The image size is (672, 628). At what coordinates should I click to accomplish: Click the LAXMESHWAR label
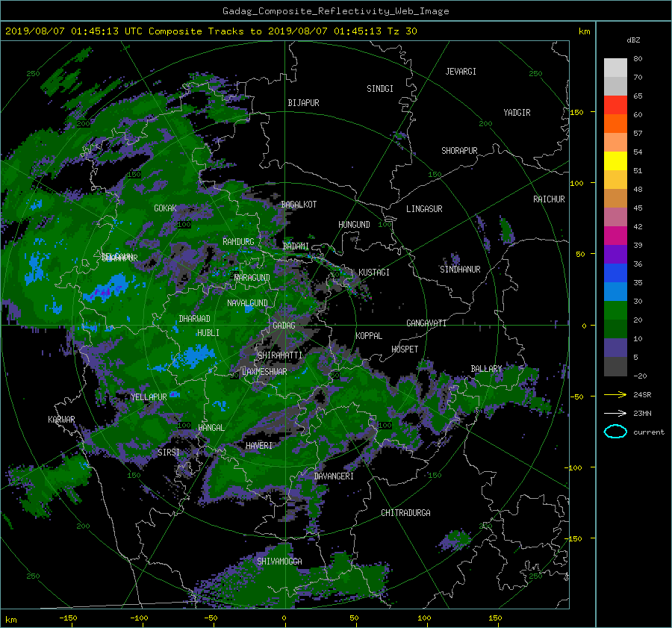pos(264,372)
